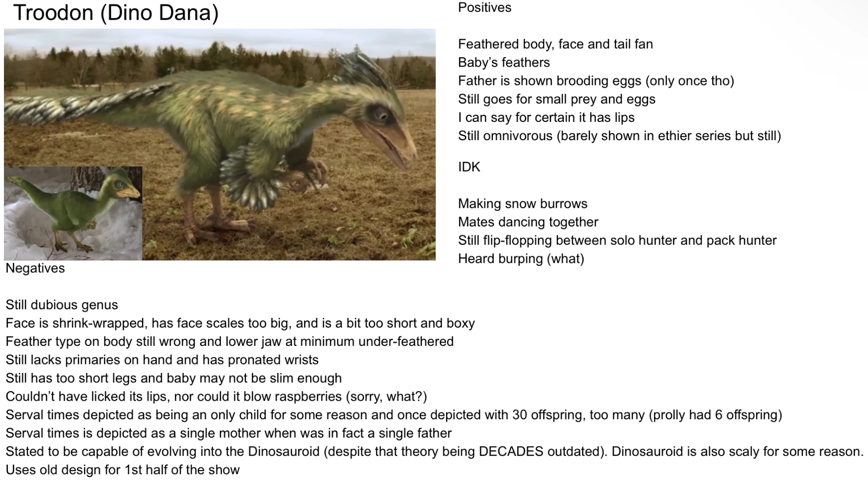Click the 'I can say for certain it has lips' line
Viewport: 868px width, 480px height.
coord(546,117)
